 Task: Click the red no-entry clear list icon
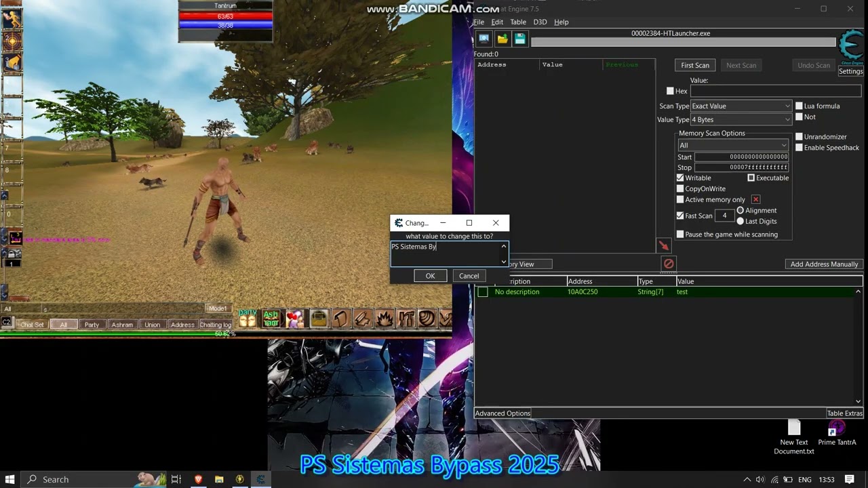(669, 264)
